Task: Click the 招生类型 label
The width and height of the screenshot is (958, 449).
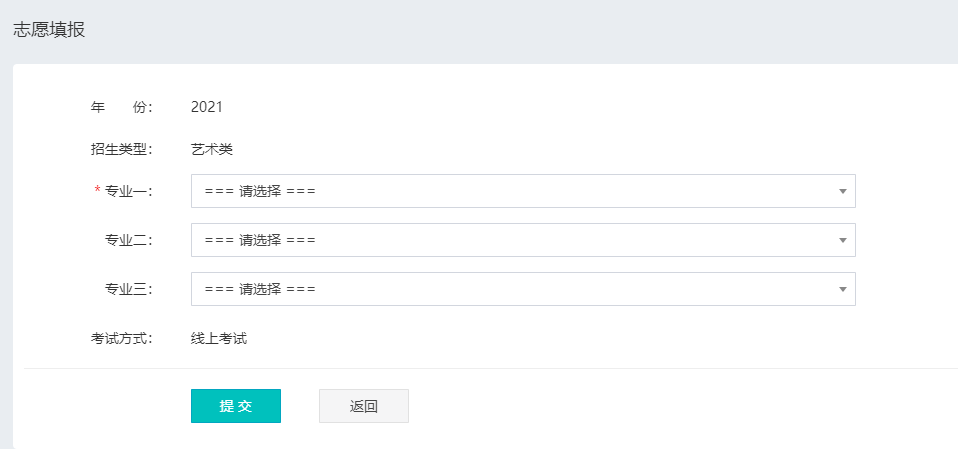Action: [x=121, y=149]
